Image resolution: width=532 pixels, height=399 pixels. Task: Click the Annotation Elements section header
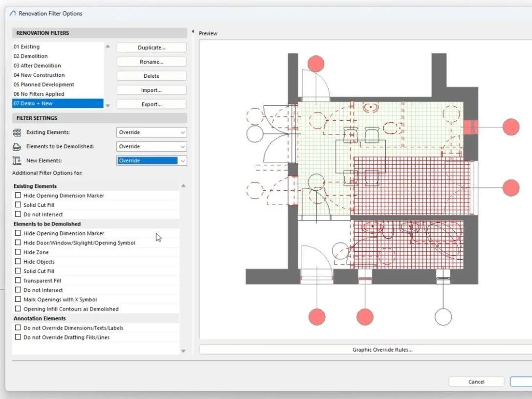pyautogui.click(x=96, y=318)
